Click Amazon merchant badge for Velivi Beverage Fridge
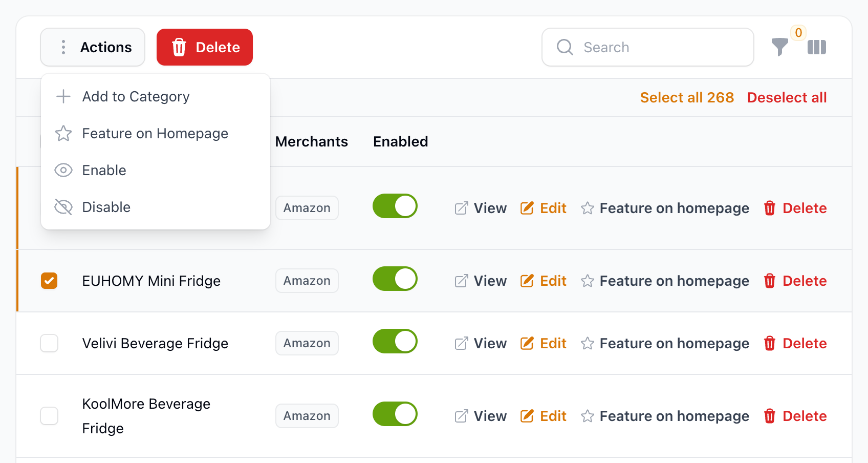The image size is (868, 463). tap(307, 343)
